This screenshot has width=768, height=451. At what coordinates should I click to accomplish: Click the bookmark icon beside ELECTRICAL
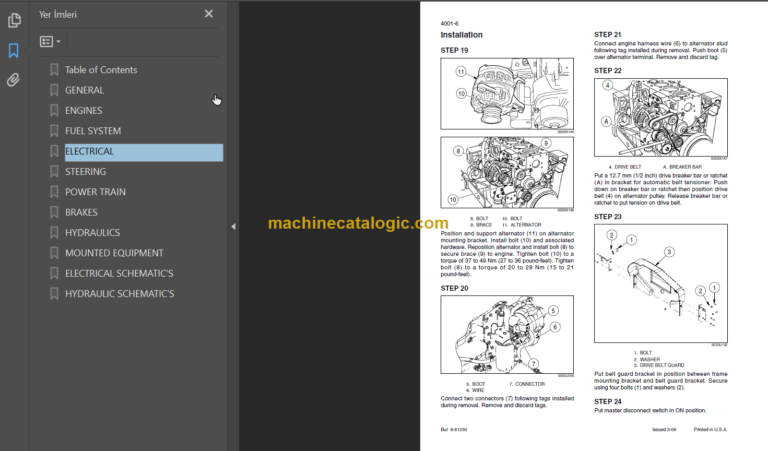(54, 152)
